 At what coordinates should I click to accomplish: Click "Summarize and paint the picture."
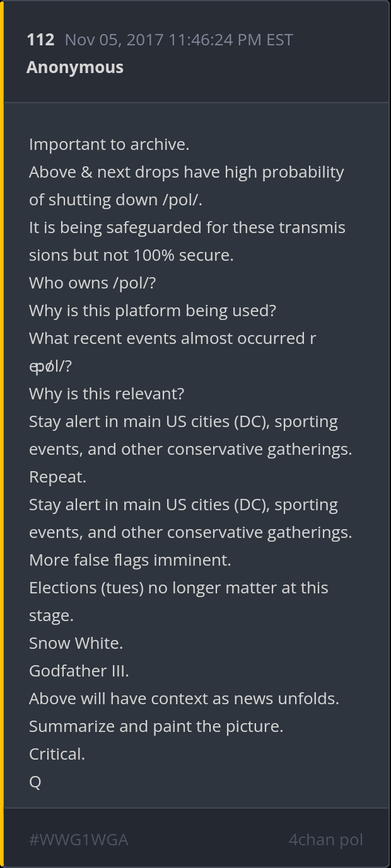pos(156,726)
